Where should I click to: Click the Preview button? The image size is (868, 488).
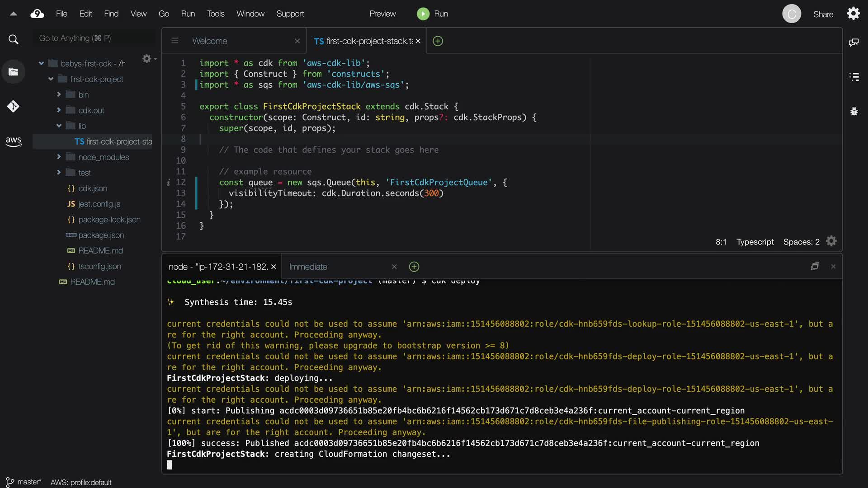tap(382, 14)
